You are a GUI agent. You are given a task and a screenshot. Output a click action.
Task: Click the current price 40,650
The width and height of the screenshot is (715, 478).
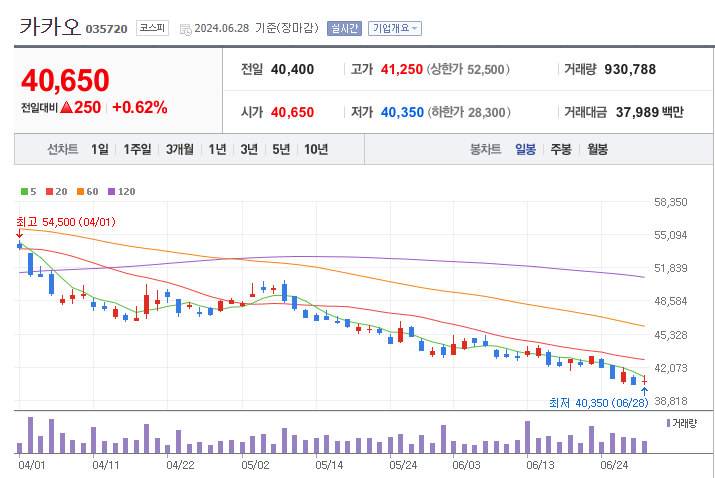pos(65,80)
